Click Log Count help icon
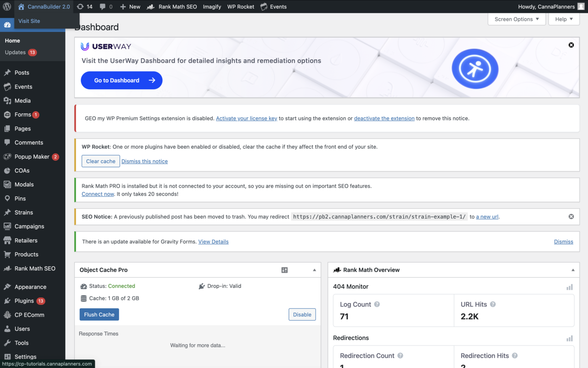 click(377, 305)
